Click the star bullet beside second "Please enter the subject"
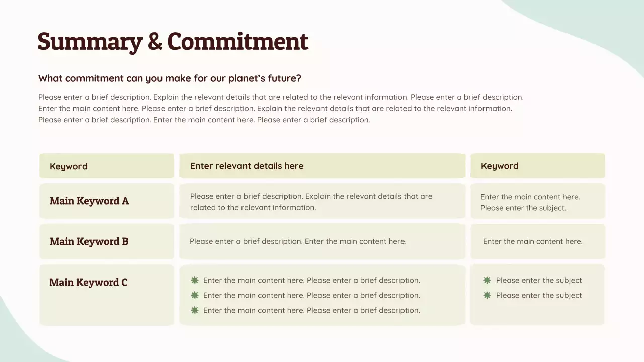 (487, 295)
